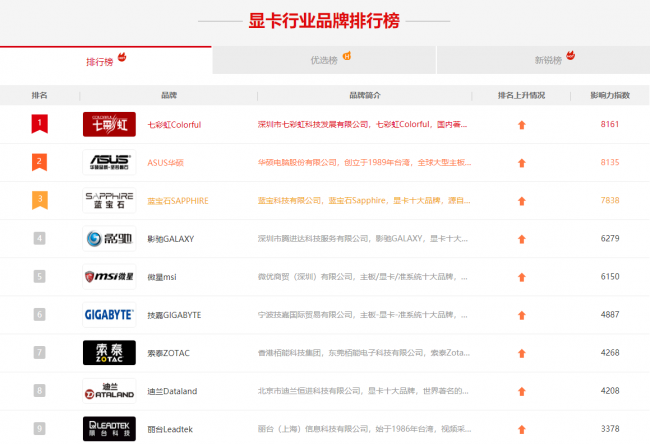Click the influence index value 6150
Image resolution: width=650 pixels, height=444 pixels.
(610, 277)
